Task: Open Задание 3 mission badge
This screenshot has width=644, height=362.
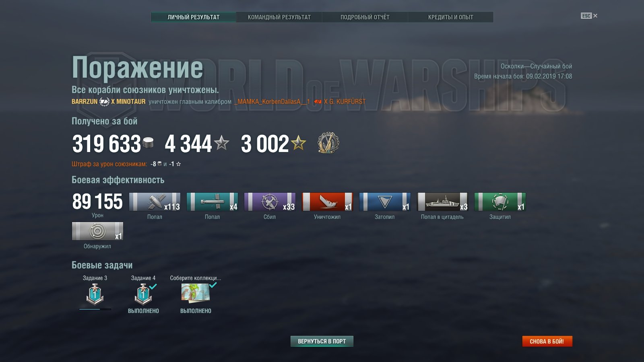Action: (95, 294)
